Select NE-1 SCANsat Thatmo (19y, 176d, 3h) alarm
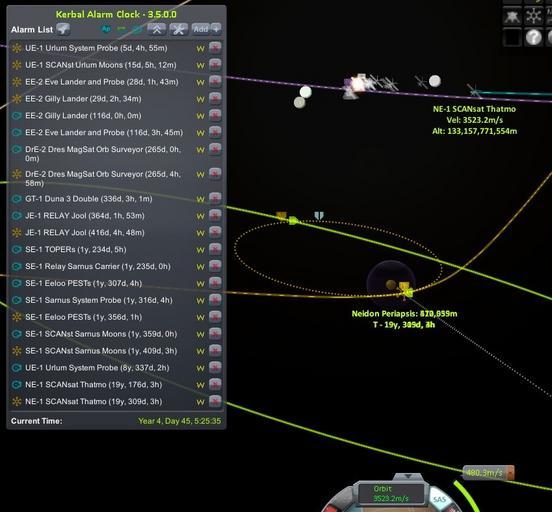Viewport: 552px width, 512px height. 94,385
